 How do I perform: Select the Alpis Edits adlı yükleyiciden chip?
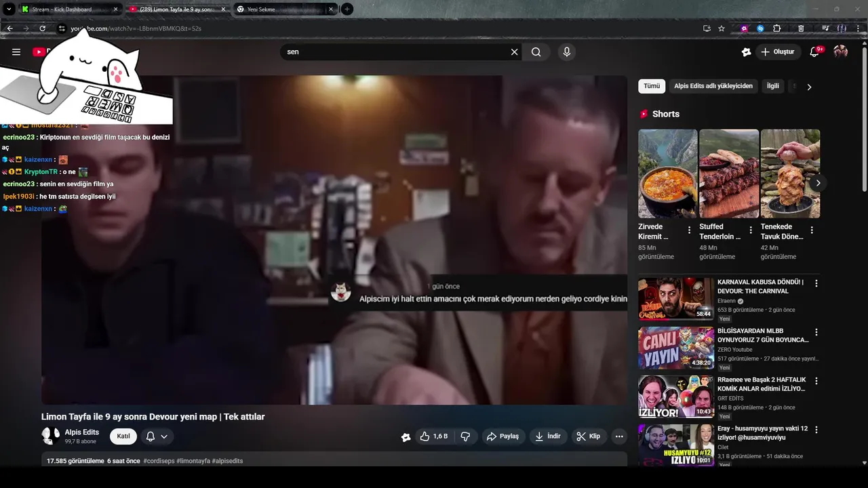(x=713, y=86)
